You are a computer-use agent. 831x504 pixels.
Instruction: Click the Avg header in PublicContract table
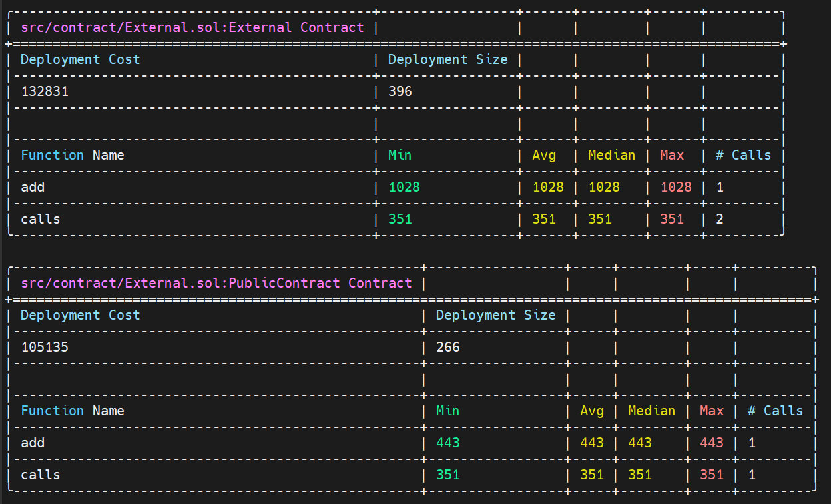592,411
